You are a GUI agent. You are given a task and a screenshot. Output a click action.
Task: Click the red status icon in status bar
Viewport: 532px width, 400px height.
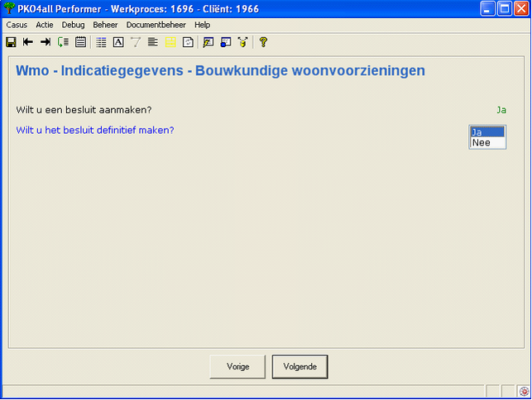525,391
